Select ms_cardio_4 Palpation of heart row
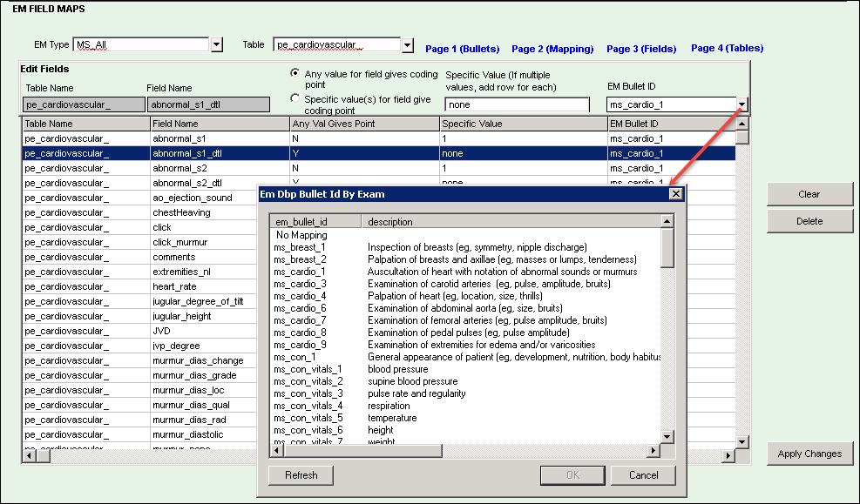Screen dimensions: 860x504 (x=453, y=296)
